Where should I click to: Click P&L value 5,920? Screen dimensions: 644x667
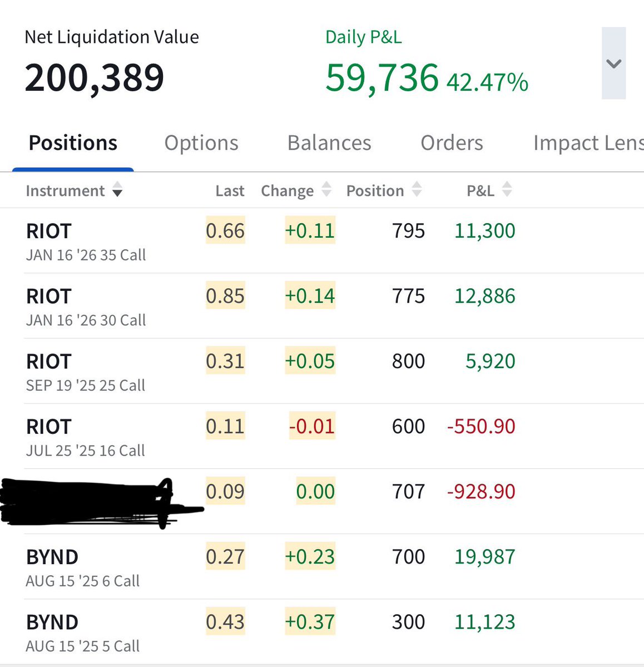point(491,361)
